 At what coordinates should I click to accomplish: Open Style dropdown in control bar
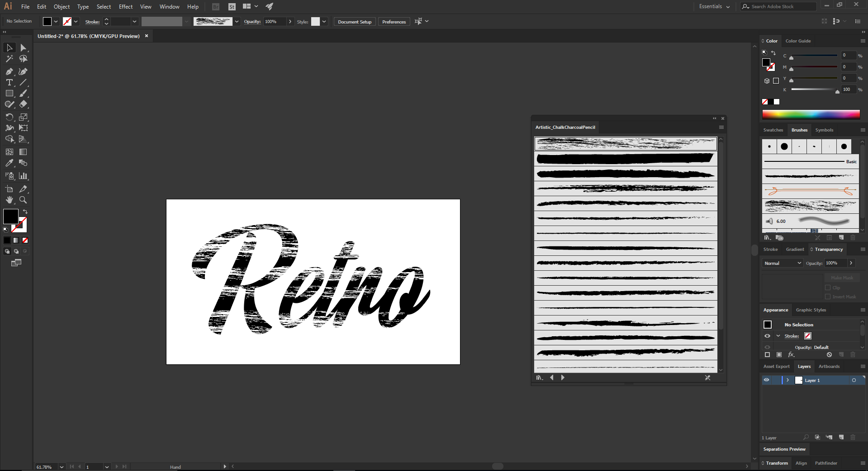point(324,21)
